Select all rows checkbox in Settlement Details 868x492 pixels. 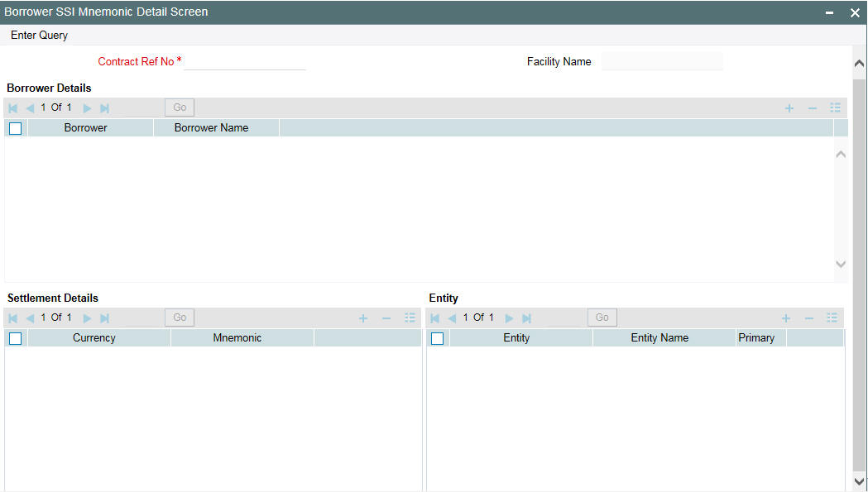(16, 338)
